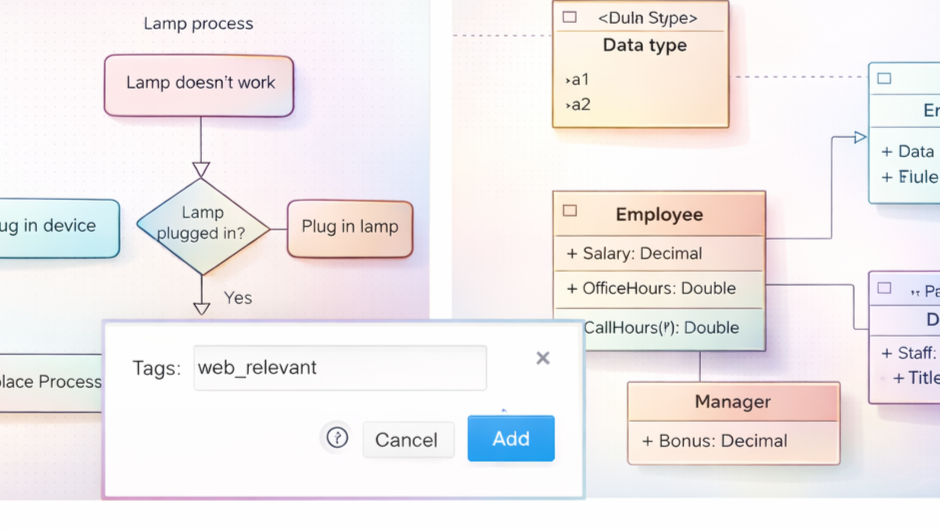
Task: Click the "Yes" branch label
Action: [x=238, y=298]
